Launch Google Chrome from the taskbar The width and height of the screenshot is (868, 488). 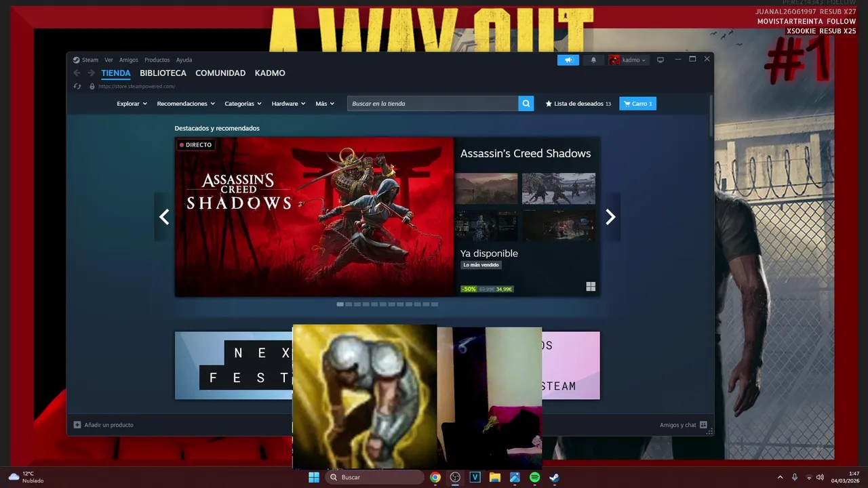[x=435, y=477]
